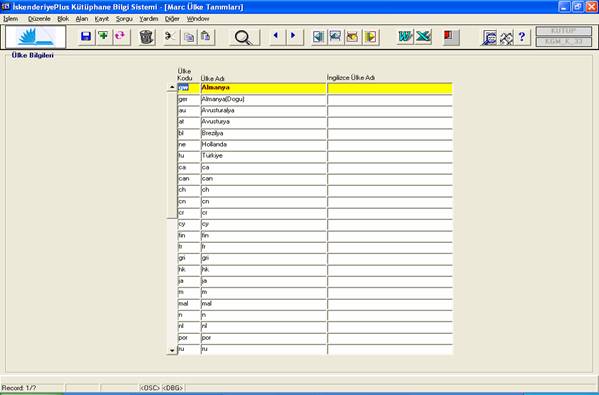This screenshot has width=599, height=395.
Task: Click the yellow envelope icon in toolbar
Action: [x=353, y=37]
